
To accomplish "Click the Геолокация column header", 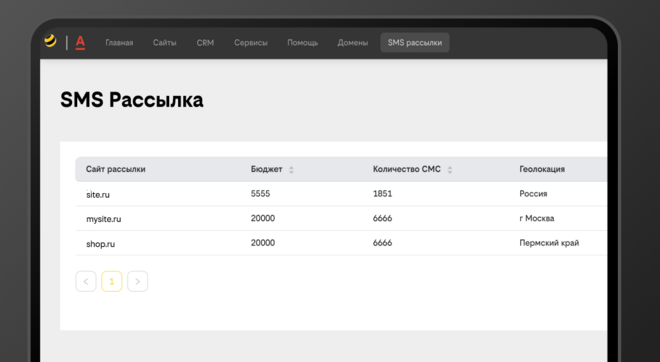I will [x=542, y=169].
